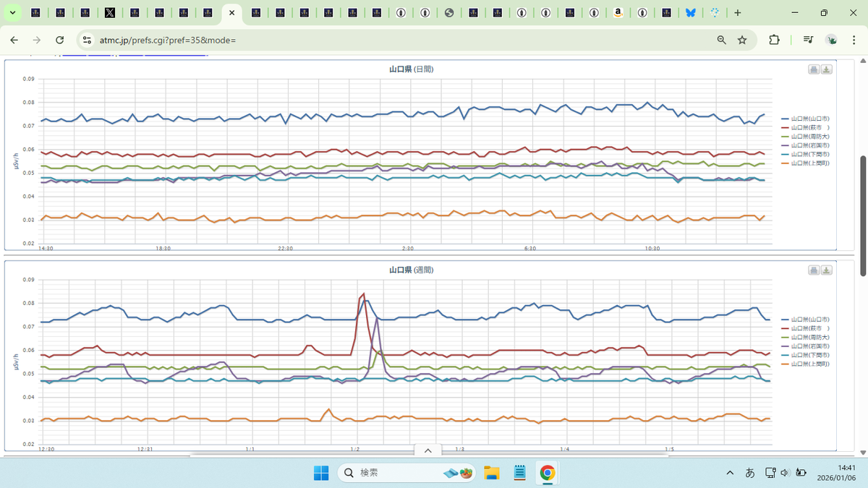Switch to the X (Twitter) tab
This screenshot has height=488, width=868.
click(x=109, y=13)
